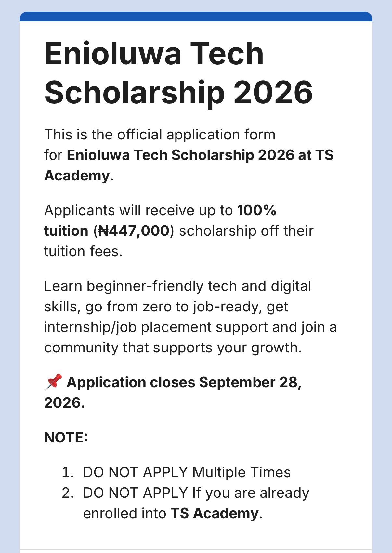The width and height of the screenshot is (392, 553).
Task: Click 'This is the official application form' sentence
Action: click(160, 135)
